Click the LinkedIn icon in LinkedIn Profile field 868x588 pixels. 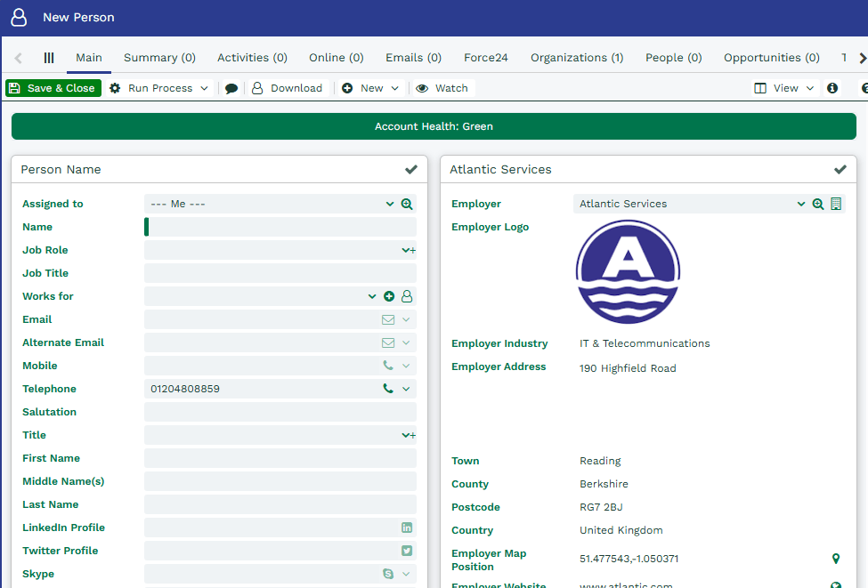[407, 528]
